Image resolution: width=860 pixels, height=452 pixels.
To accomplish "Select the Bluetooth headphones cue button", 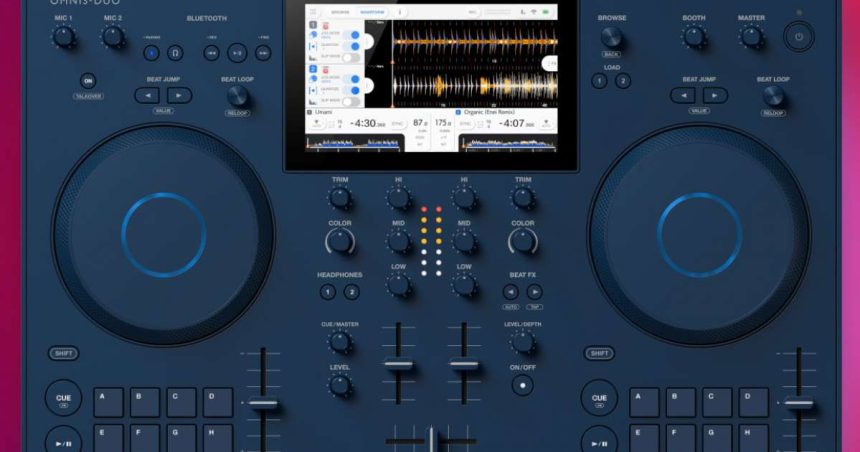I will 176,53.
